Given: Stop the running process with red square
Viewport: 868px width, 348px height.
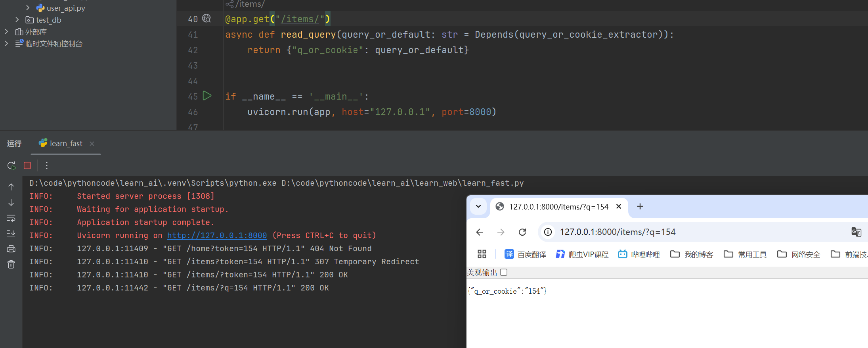Looking at the screenshot, I should (27, 165).
